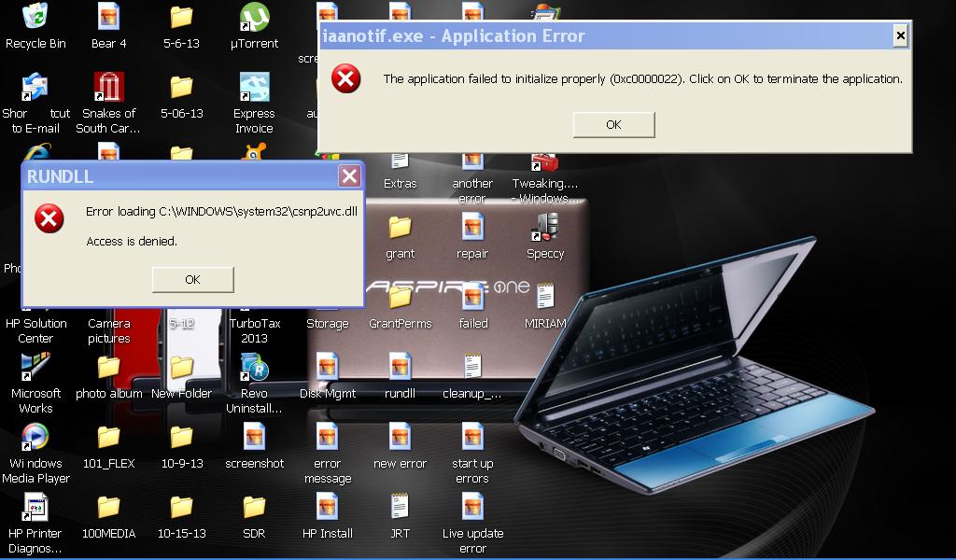This screenshot has height=560, width=956.
Task: Launch the µTorrent shortcut
Action: (254, 17)
